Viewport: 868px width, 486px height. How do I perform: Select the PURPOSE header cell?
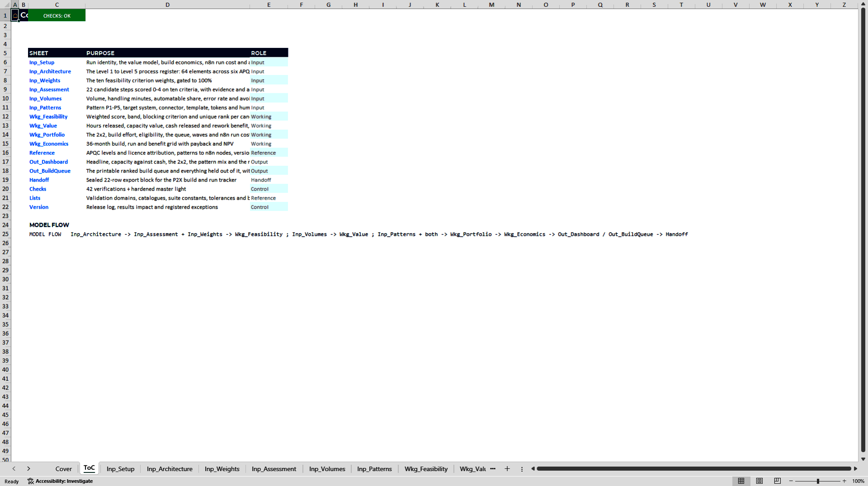167,53
